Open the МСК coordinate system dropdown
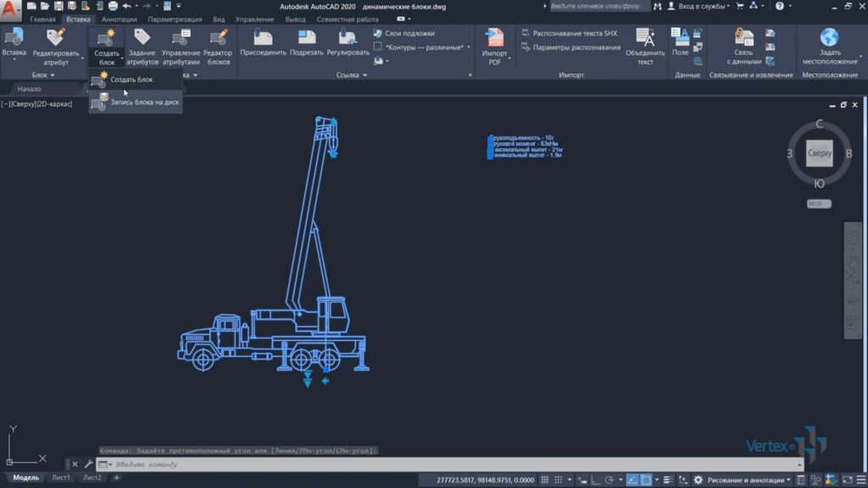Image resolution: width=868 pixels, height=488 pixels. (x=819, y=203)
